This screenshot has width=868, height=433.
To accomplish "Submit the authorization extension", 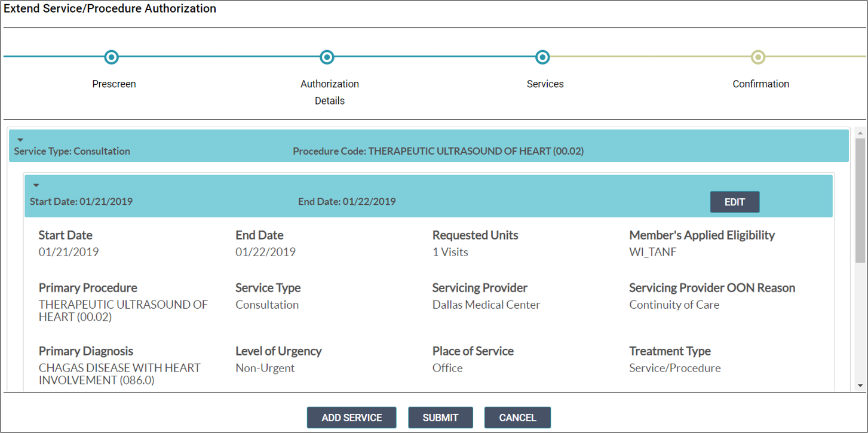I will (x=440, y=417).
